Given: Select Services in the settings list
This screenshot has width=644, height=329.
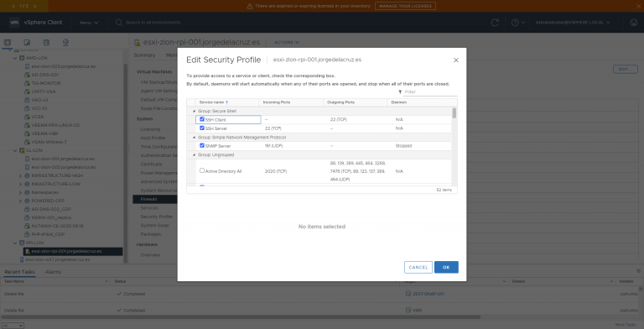Looking at the screenshot, I should click(149, 208).
